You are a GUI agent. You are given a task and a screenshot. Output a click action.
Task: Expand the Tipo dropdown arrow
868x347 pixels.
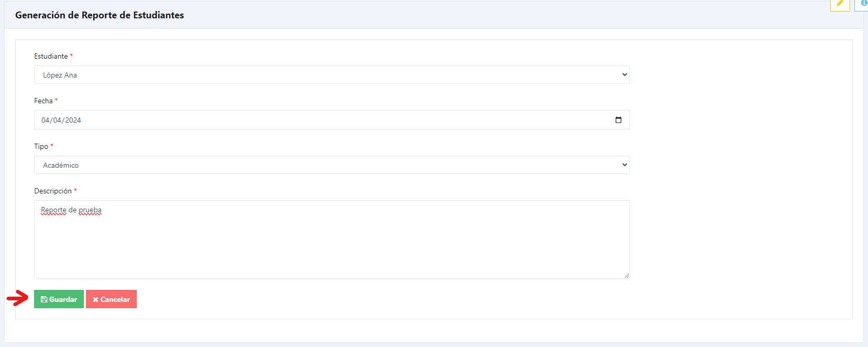pos(624,165)
